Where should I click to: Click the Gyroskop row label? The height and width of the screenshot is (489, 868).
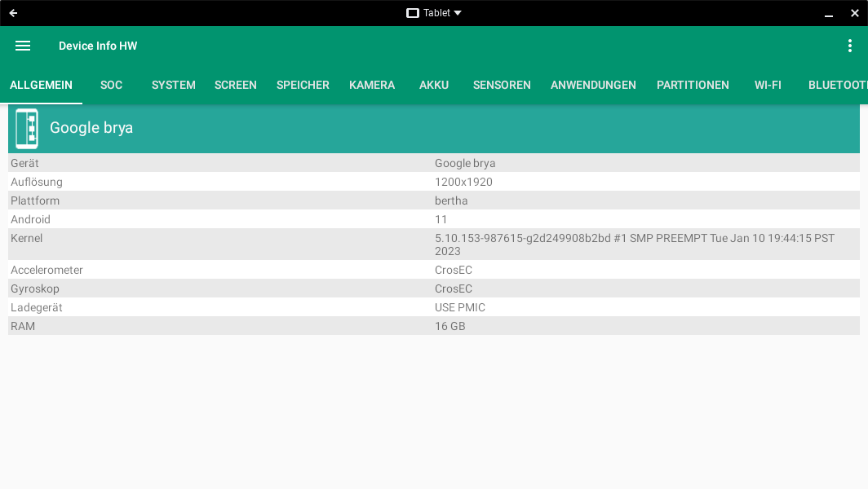pyautogui.click(x=35, y=289)
